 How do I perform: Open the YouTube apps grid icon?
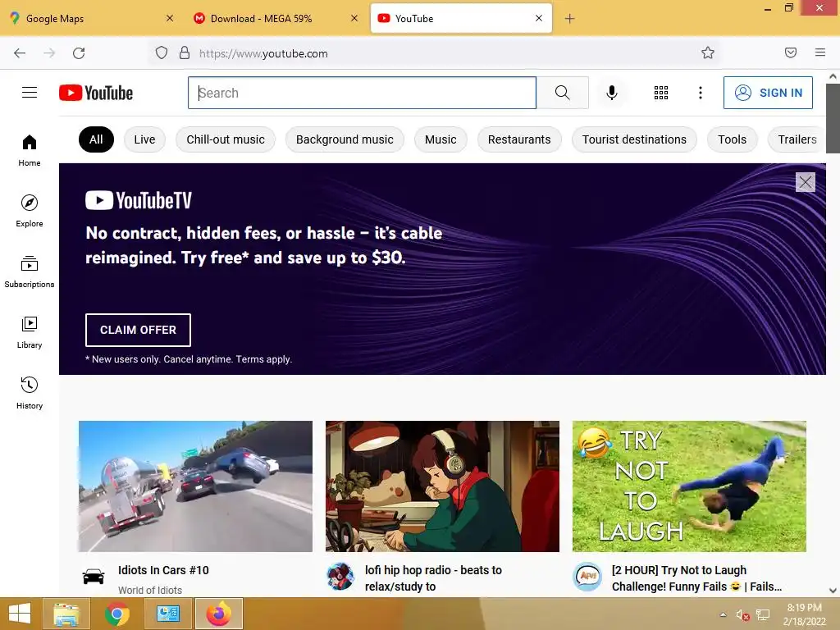661,93
